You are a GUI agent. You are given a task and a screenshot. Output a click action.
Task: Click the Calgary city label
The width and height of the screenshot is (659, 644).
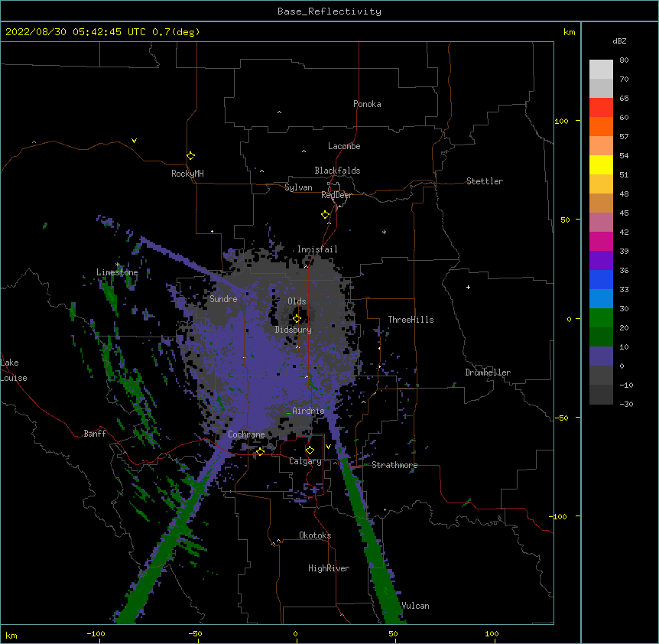click(x=305, y=461)
